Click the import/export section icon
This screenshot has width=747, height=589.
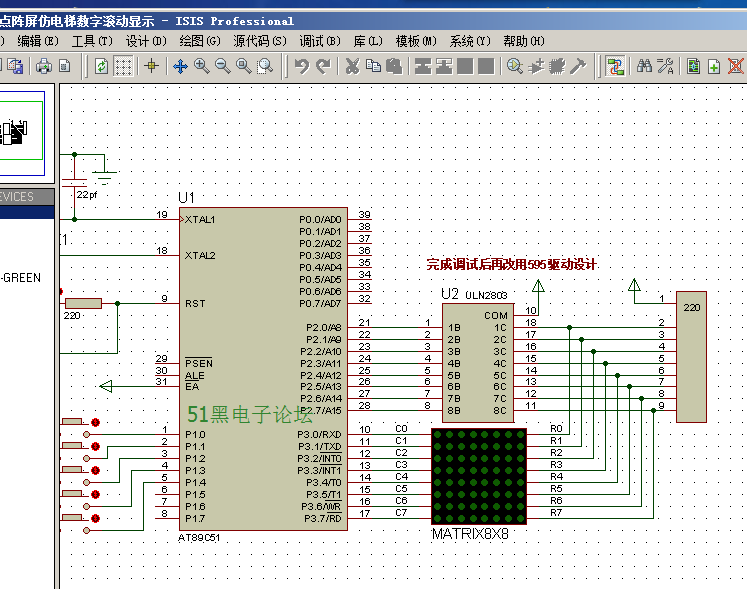click(15, 66)
